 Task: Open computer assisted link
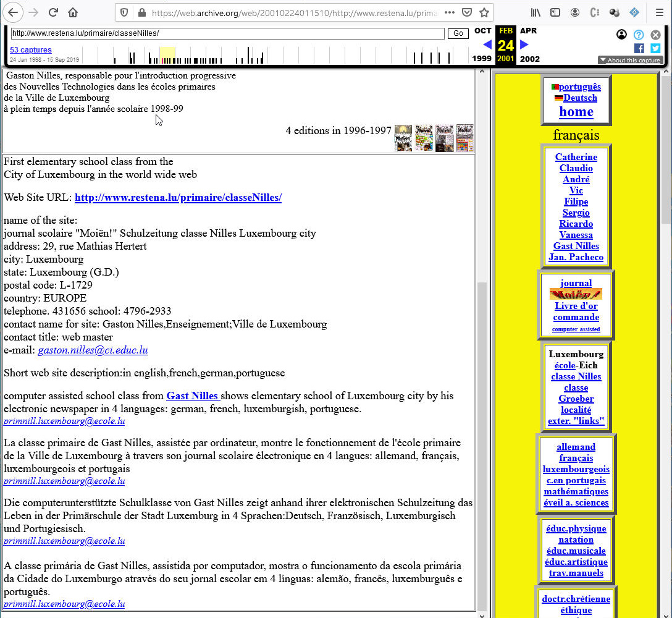point(576,329)
